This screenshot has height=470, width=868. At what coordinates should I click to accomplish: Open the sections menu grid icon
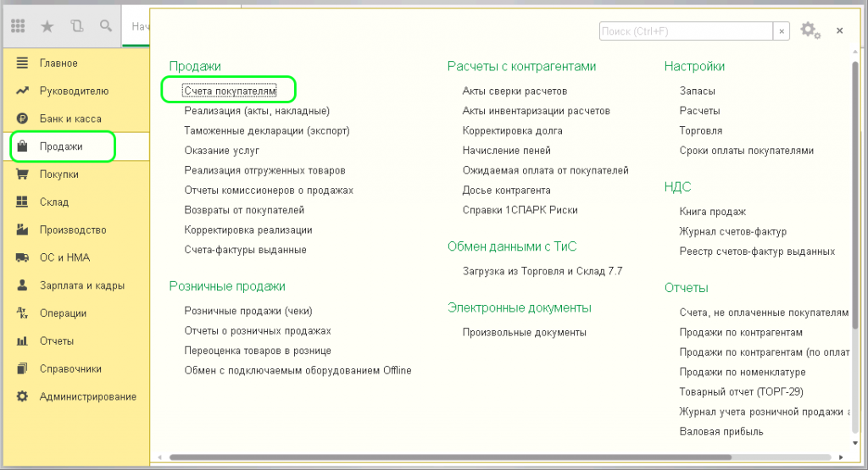(18, 25)
